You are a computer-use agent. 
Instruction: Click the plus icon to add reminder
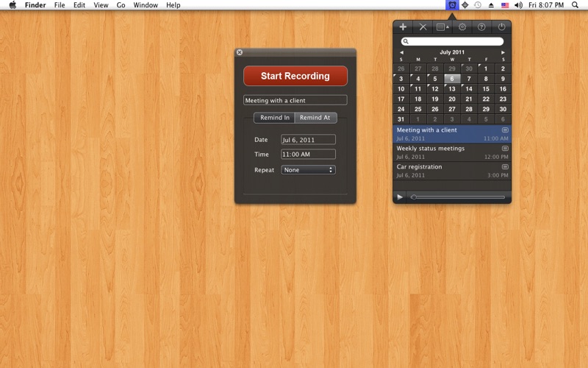403,27
